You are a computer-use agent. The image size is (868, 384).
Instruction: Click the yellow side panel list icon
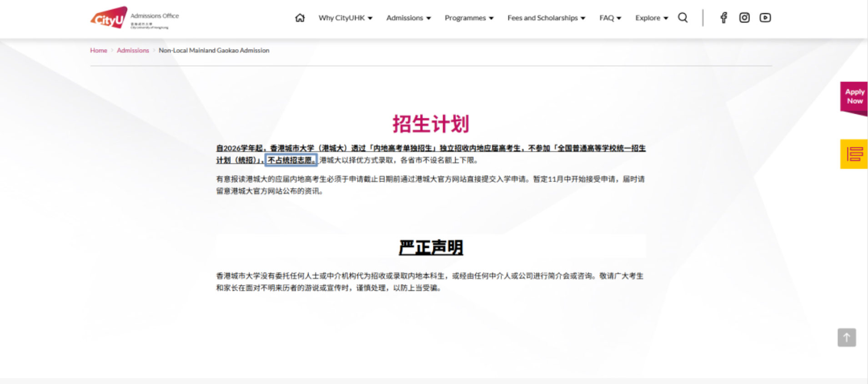[x=854, y=154]
